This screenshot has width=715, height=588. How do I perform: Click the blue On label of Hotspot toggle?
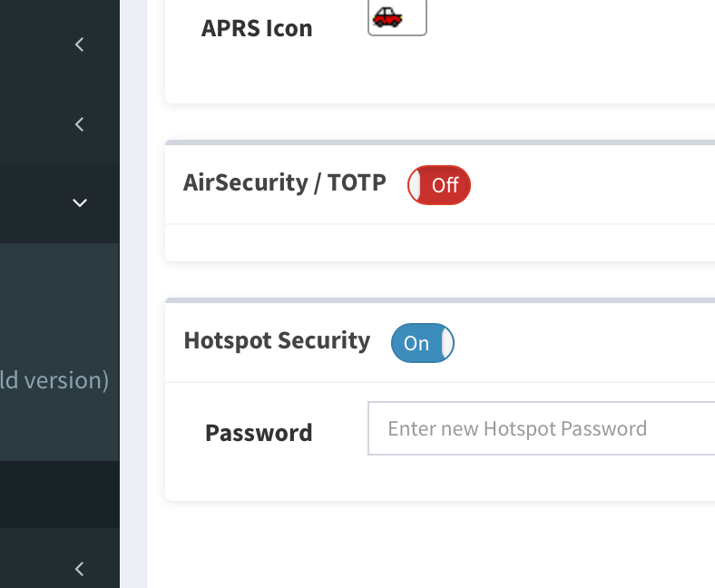pos(416,343)
